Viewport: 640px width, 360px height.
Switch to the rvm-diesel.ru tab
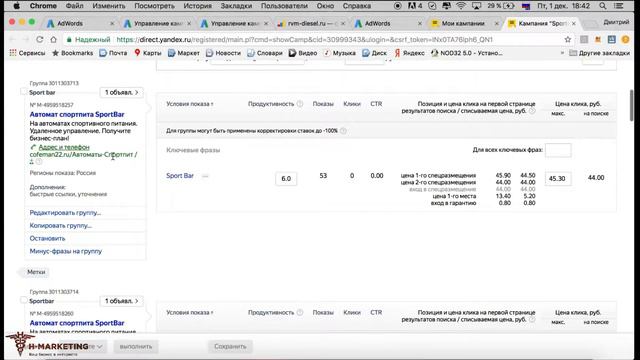(309, 24)
